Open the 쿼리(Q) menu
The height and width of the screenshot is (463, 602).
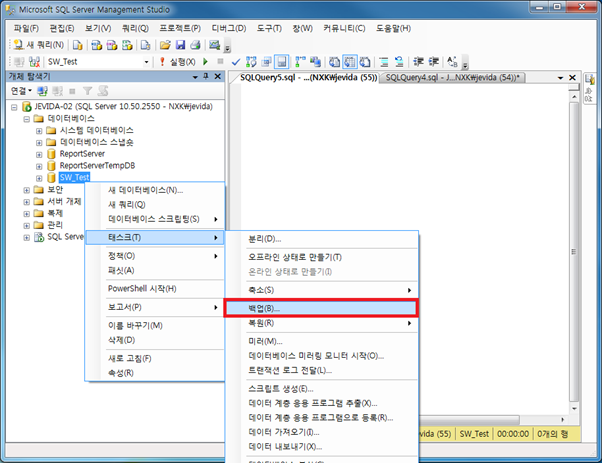coord(135,28)
